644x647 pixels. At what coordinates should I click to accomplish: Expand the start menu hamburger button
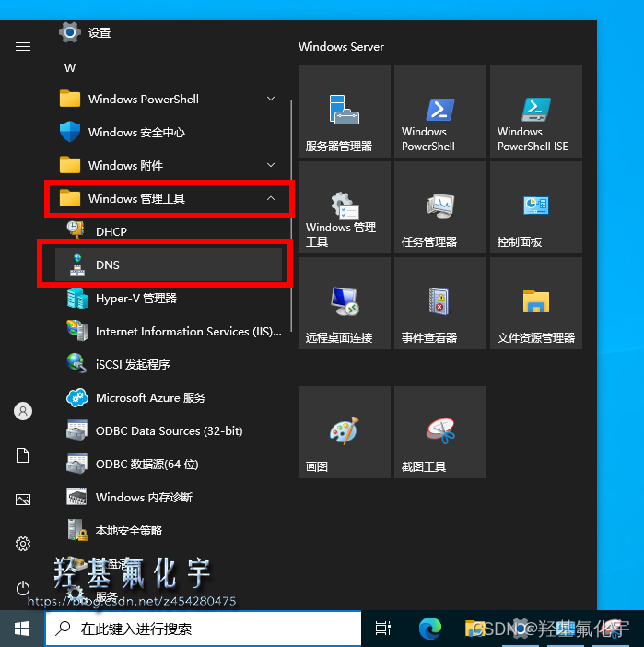[23, 47]
